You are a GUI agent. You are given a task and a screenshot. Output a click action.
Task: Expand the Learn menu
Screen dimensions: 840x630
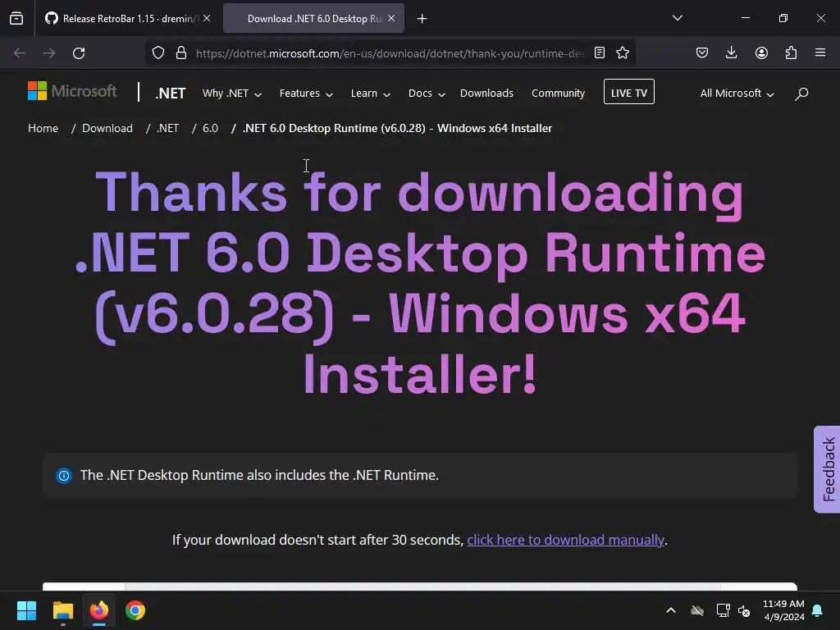[370, 94]
